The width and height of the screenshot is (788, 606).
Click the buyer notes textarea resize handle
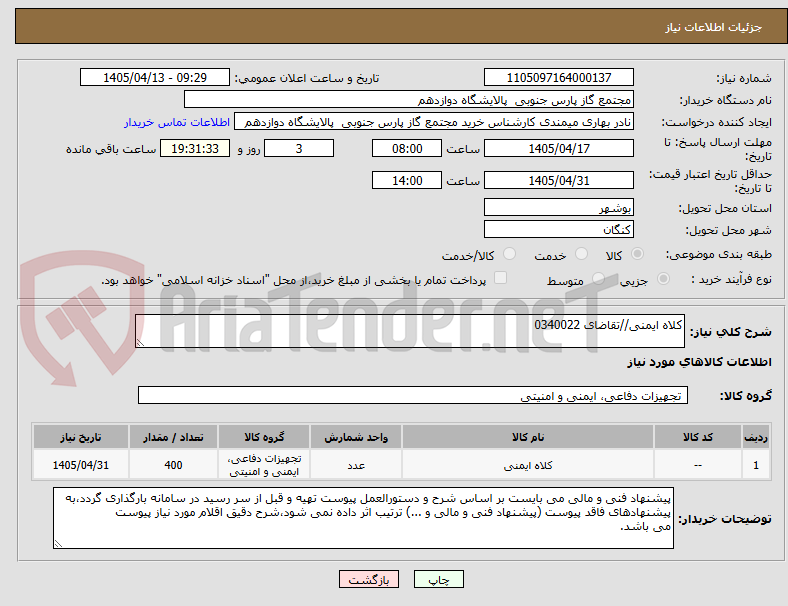(x=58, y=544)
